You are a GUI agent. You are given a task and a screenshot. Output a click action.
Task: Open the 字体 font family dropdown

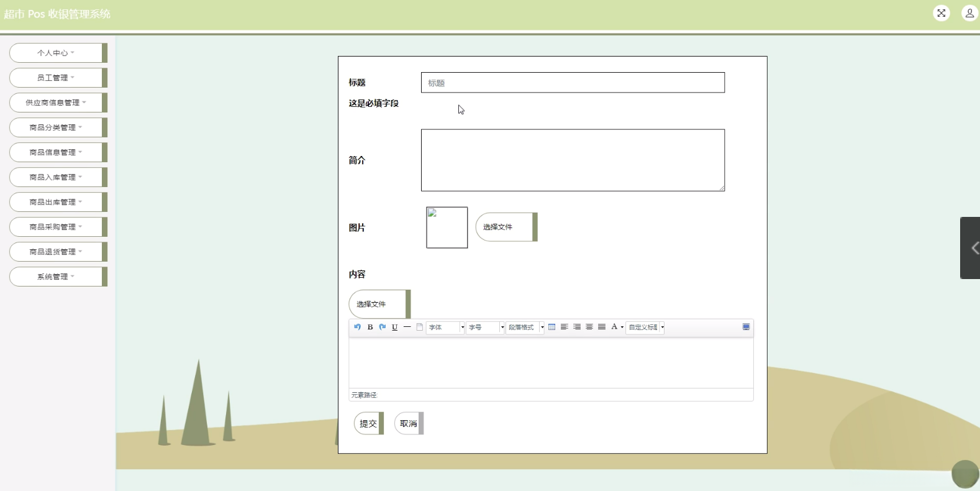coord(445,328)
